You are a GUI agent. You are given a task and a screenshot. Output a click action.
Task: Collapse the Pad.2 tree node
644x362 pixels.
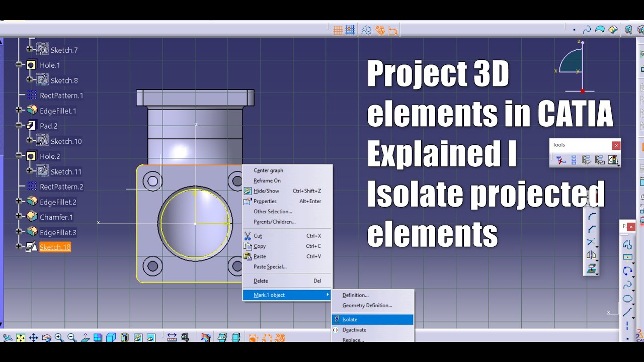(19, 125)
